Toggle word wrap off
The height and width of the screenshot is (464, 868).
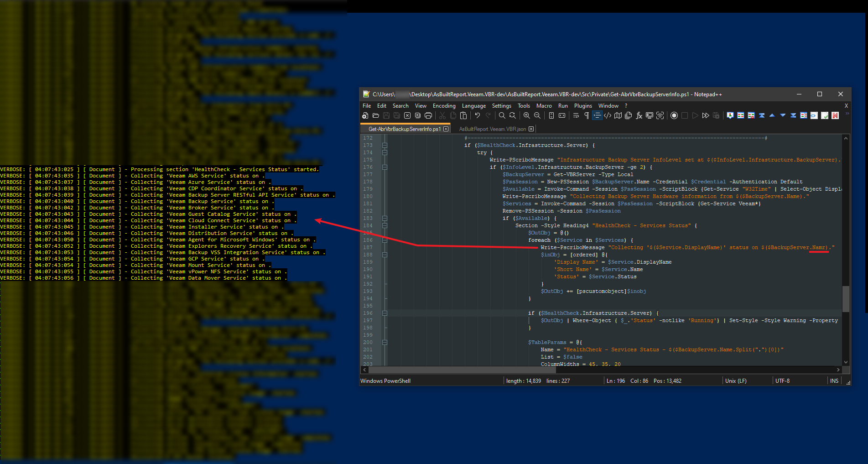(576, 115)
